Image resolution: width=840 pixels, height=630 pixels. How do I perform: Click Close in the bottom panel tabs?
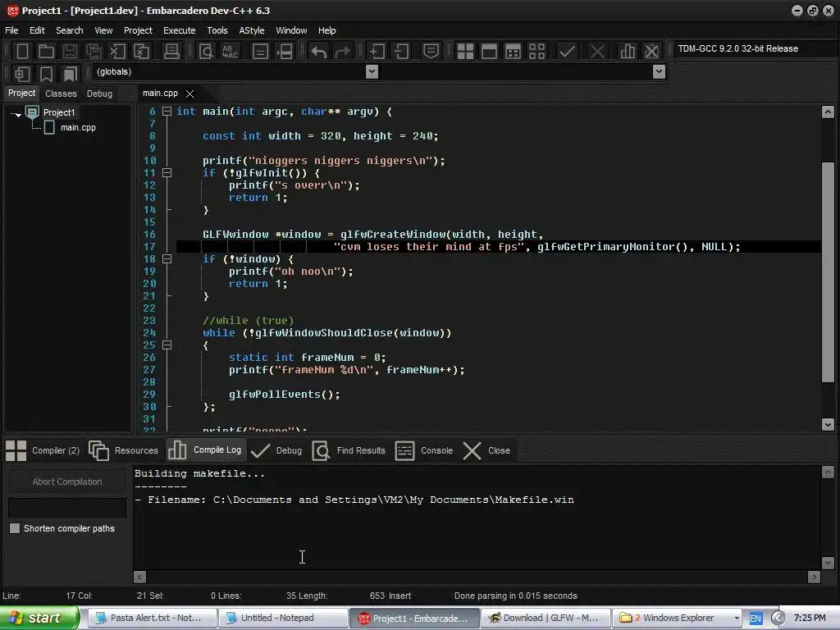(x=486, y=450)
